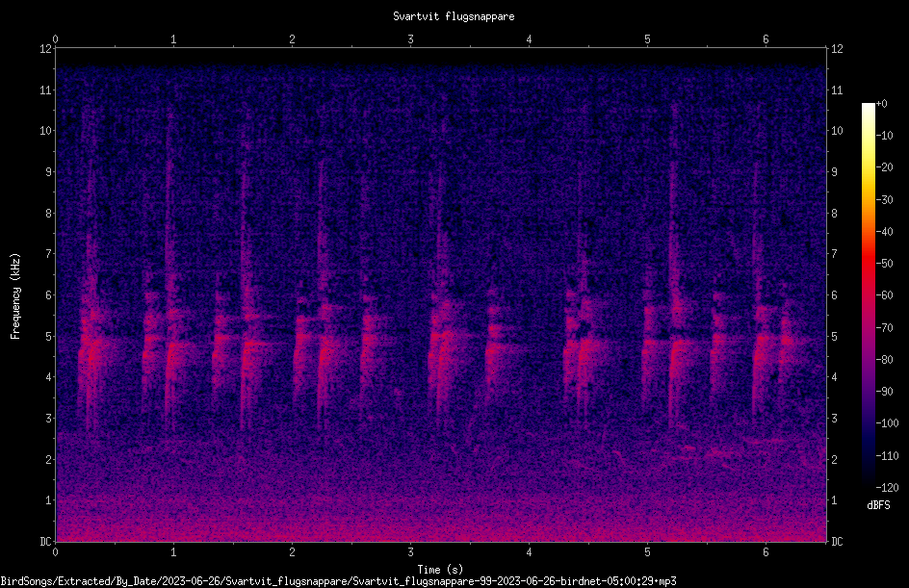Click the "-60" value on the color scale
Viewport: 909px width, 588px height.
(885, 295)
